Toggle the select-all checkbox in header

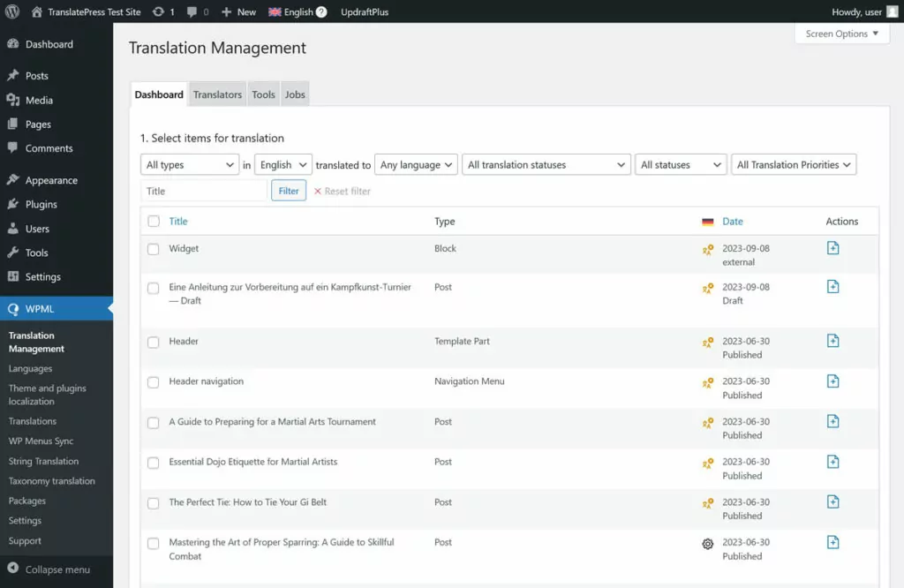(154, 221)
